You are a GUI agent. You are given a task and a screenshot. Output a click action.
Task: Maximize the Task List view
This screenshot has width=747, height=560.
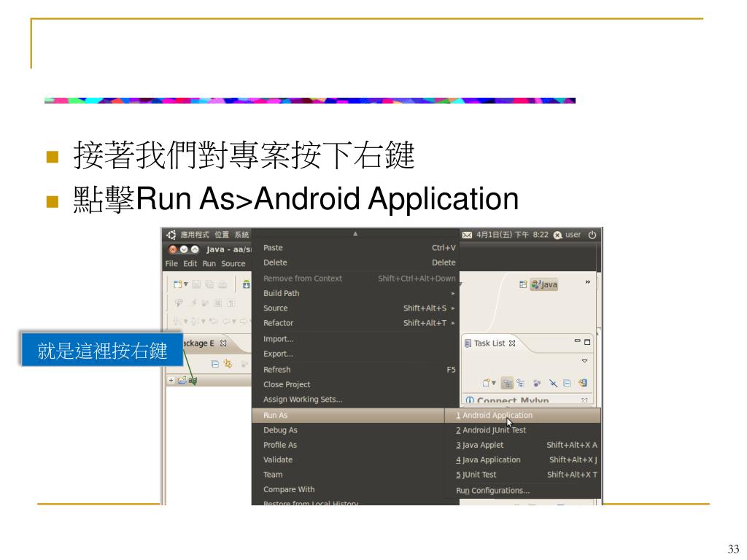click(587, 342)
